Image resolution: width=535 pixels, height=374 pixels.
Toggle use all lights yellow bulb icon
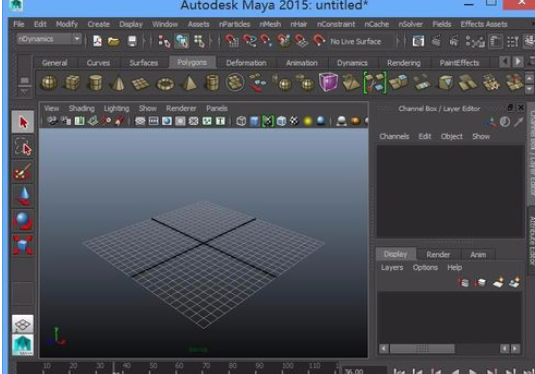pos(307,121)
